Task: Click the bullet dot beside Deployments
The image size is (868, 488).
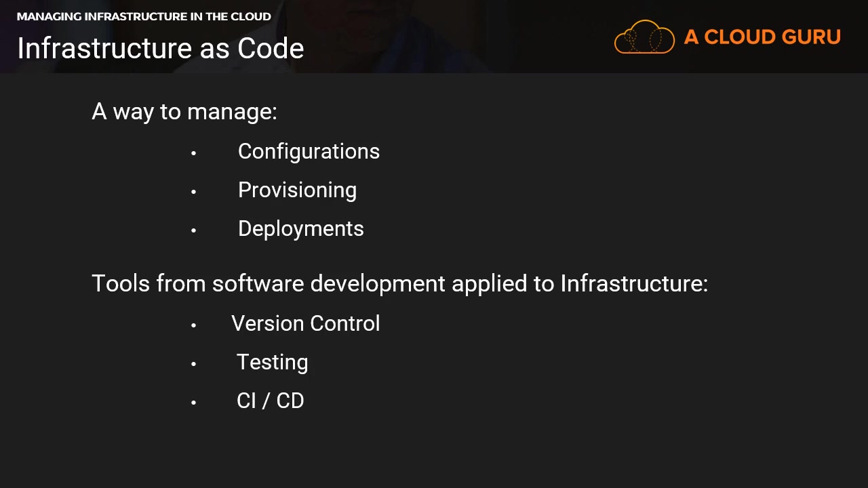Action: point(194,230)
